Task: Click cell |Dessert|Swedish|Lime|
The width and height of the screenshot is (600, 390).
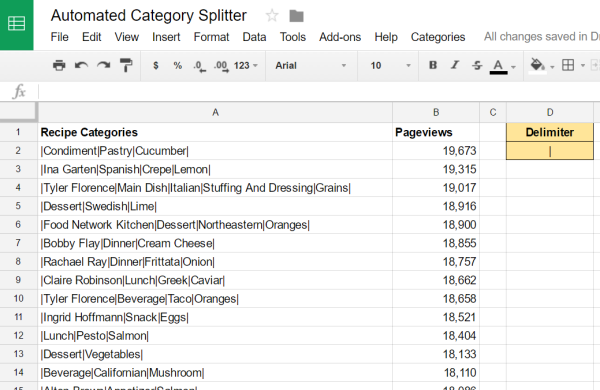Action: click(215, 206)
